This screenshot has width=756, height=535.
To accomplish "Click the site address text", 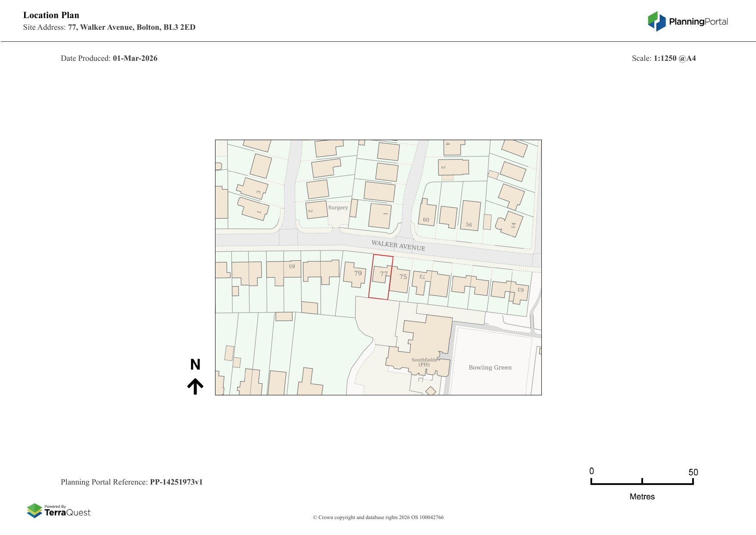I will (131, 27).
